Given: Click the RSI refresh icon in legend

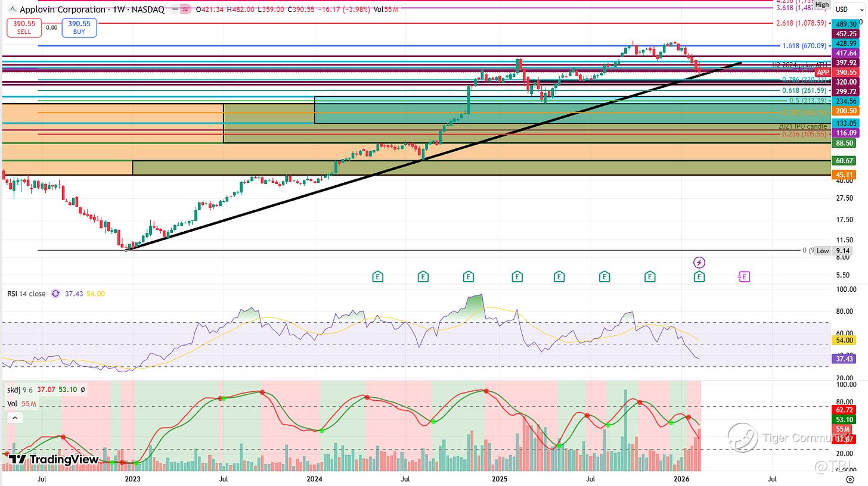Looking at the screenshot, I should pos(56,294).
